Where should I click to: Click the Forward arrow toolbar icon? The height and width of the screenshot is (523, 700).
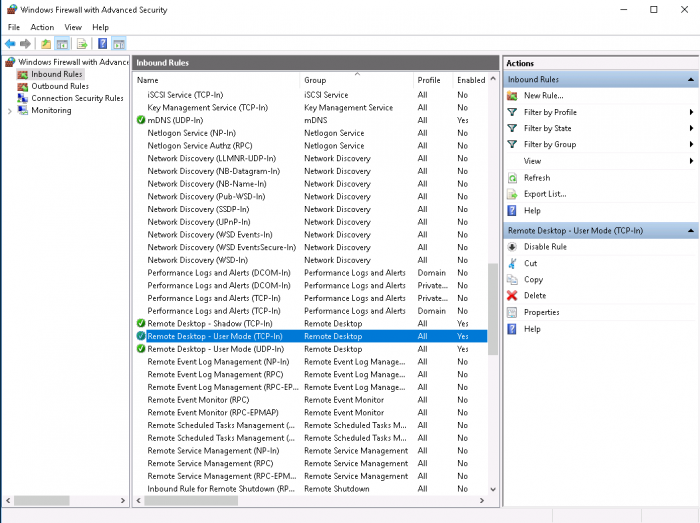coord(25,44)
